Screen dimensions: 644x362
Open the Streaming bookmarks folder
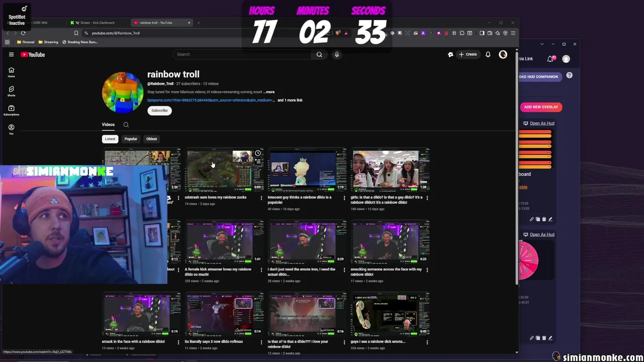(48, 42)
